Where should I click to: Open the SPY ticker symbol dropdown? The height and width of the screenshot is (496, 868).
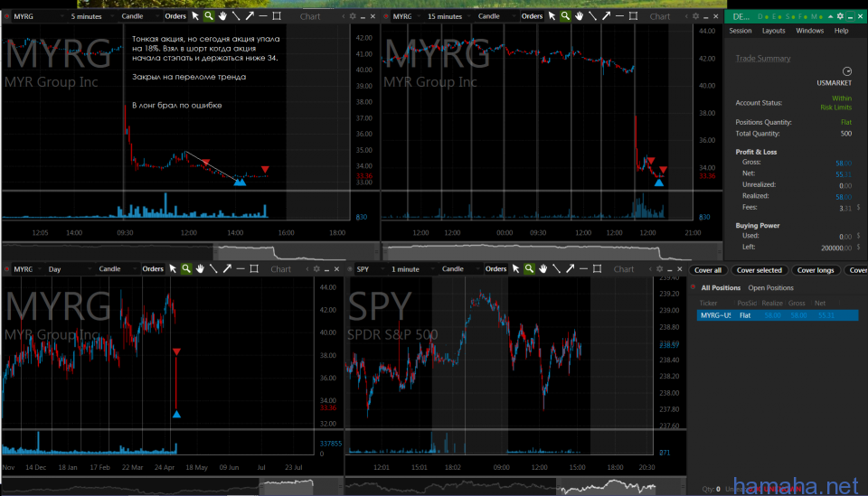370,269
